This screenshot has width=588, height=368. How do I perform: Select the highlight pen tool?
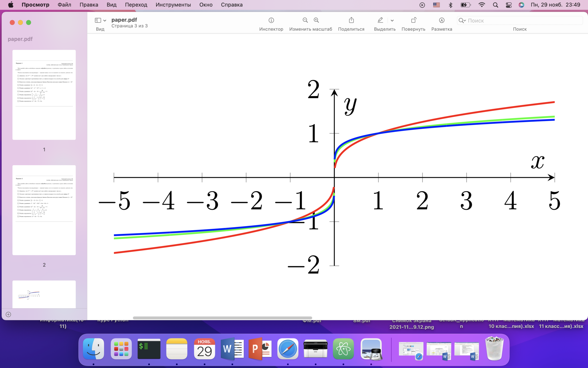click(380, 20)
